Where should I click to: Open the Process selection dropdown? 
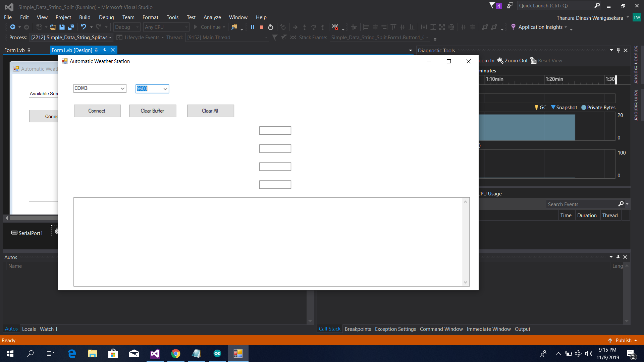click(110, 38)
